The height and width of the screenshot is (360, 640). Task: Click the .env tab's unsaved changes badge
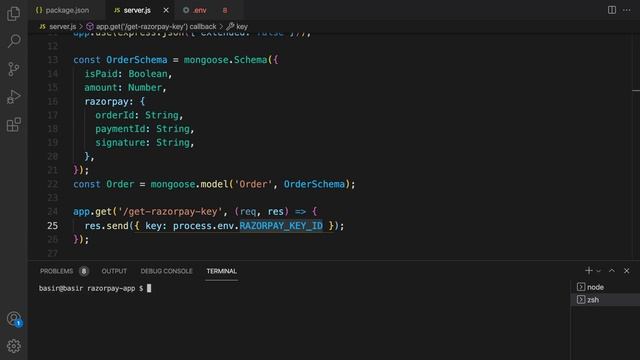(225, 10)
